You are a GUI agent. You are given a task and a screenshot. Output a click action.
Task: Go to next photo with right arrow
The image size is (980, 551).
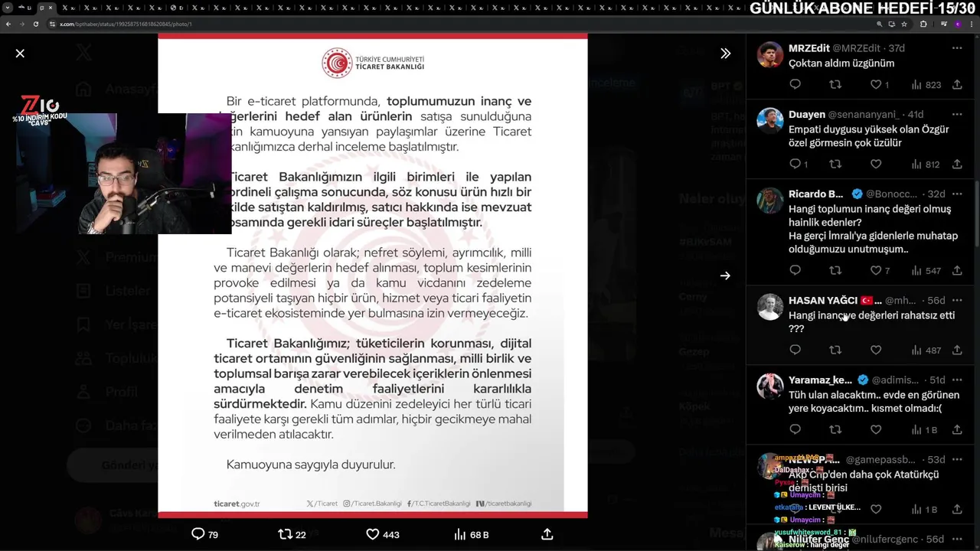coord(725,275)
